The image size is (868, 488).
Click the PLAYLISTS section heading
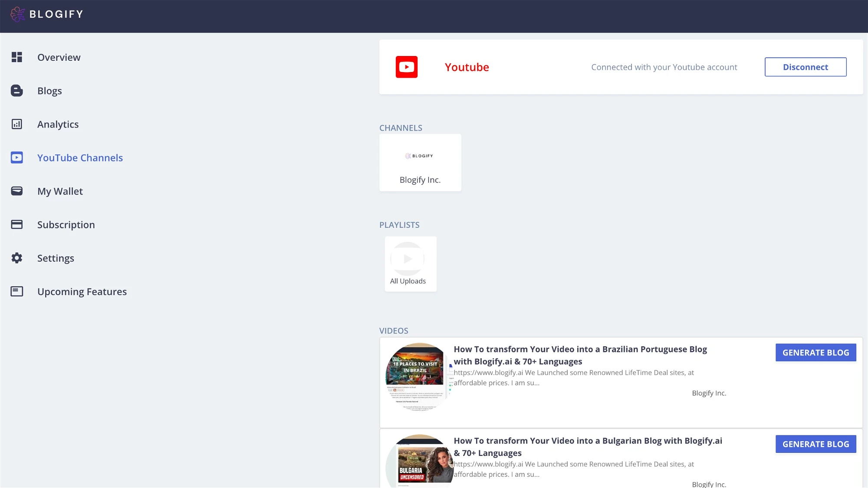point(399,225)
